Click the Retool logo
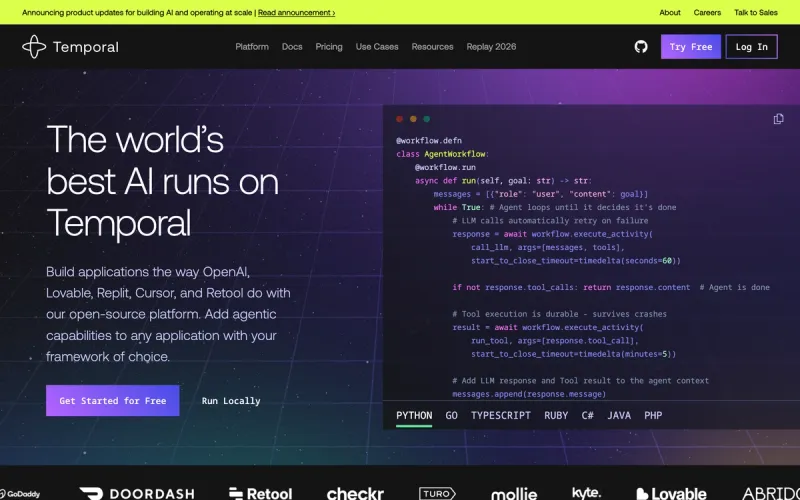This screenshot has width=800, height=500. 260,493
